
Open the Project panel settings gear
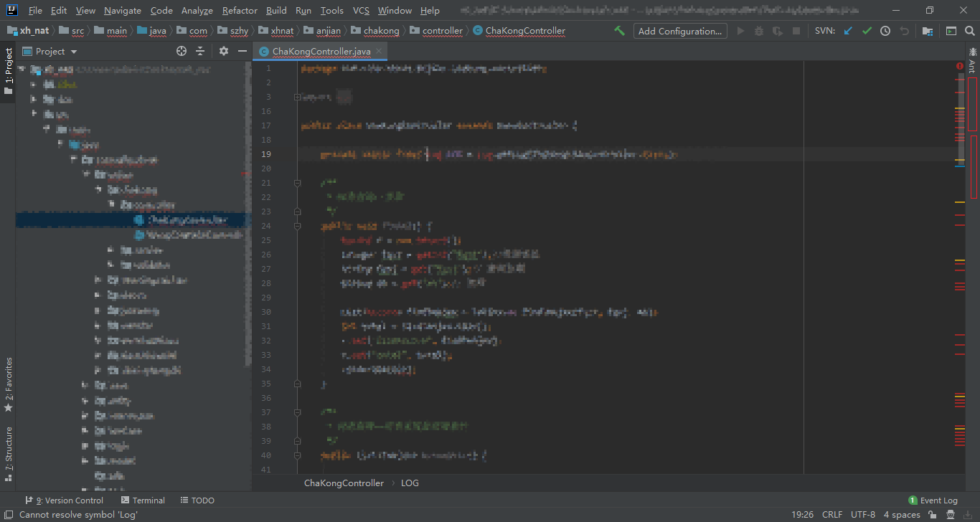(x=224, y=51)
